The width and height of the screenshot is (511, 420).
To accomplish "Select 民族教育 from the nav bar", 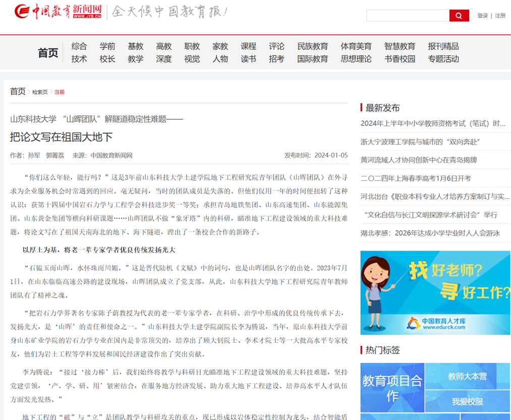I will point(312,46).
